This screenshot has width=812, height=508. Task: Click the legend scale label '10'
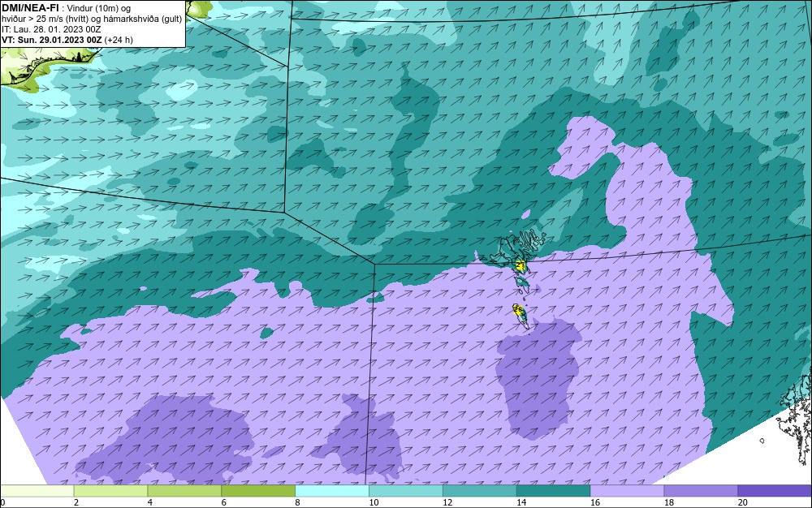click(x=374, y=502)
